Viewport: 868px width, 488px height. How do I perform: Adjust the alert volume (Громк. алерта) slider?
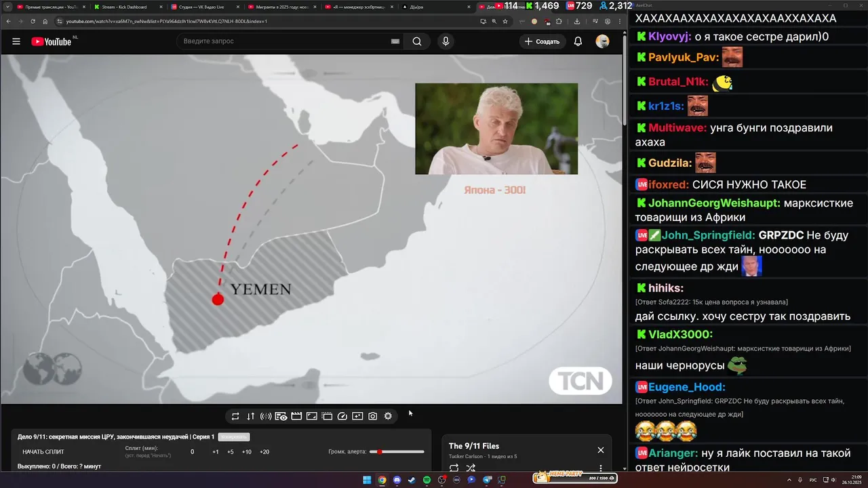point(397,452)
